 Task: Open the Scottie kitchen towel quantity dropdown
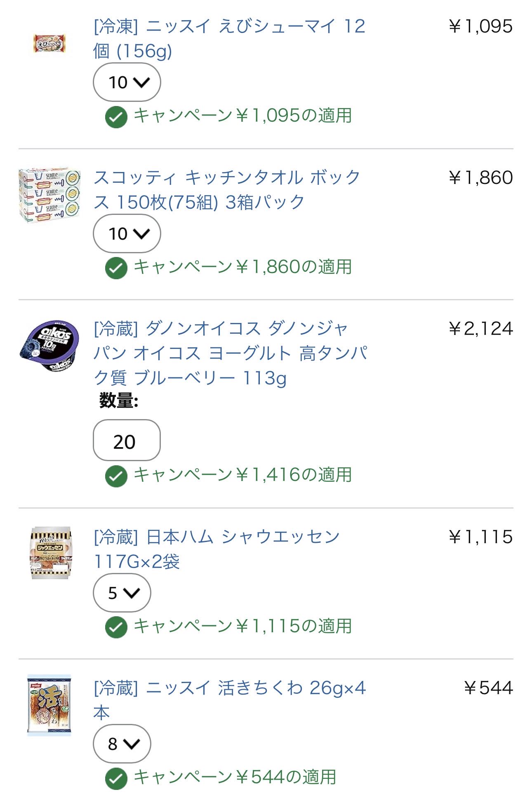coord(127,233)
